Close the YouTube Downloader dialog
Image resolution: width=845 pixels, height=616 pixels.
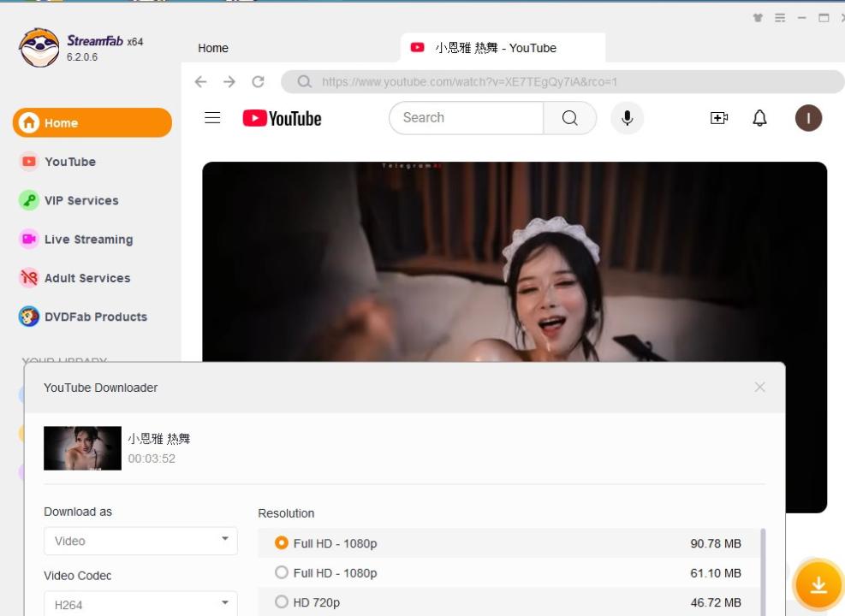coord(759,388)
